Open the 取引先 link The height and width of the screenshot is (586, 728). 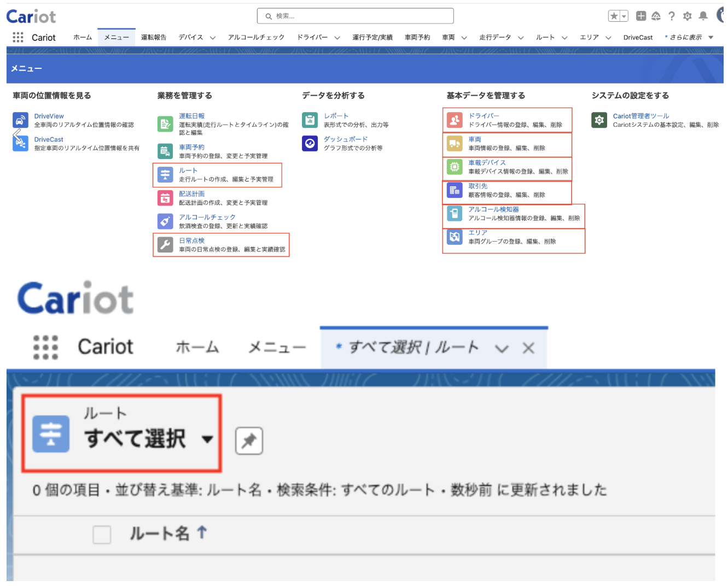click(x=478, y=186)
